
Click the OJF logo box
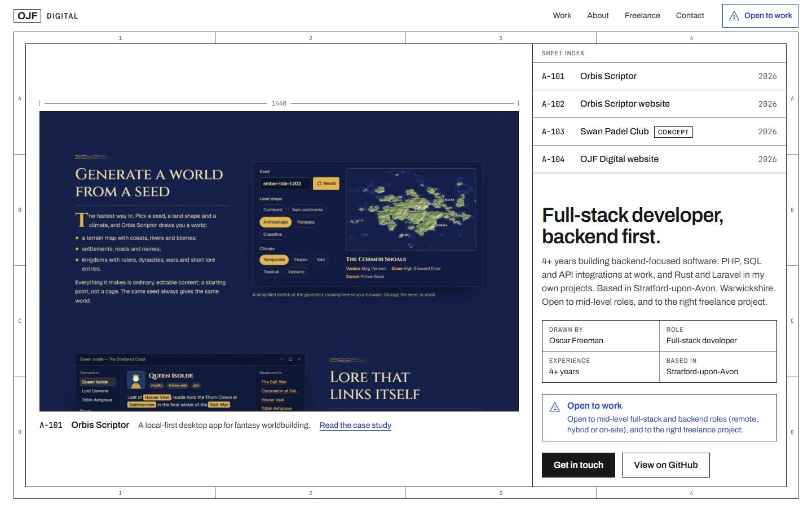point(28,16)
